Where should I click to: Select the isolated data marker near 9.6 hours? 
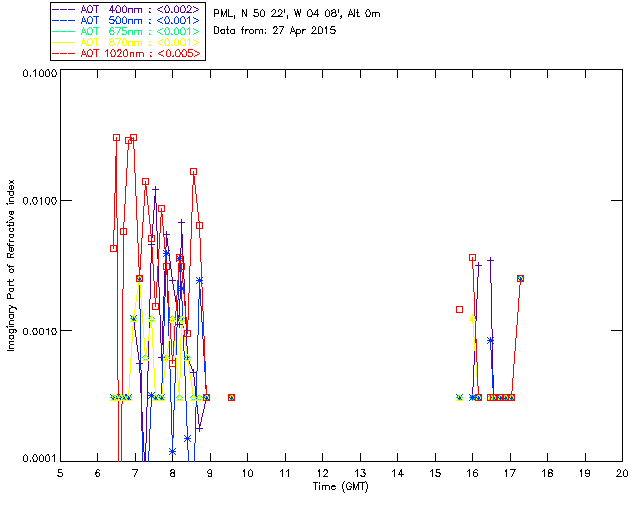[x=231, y=397]
